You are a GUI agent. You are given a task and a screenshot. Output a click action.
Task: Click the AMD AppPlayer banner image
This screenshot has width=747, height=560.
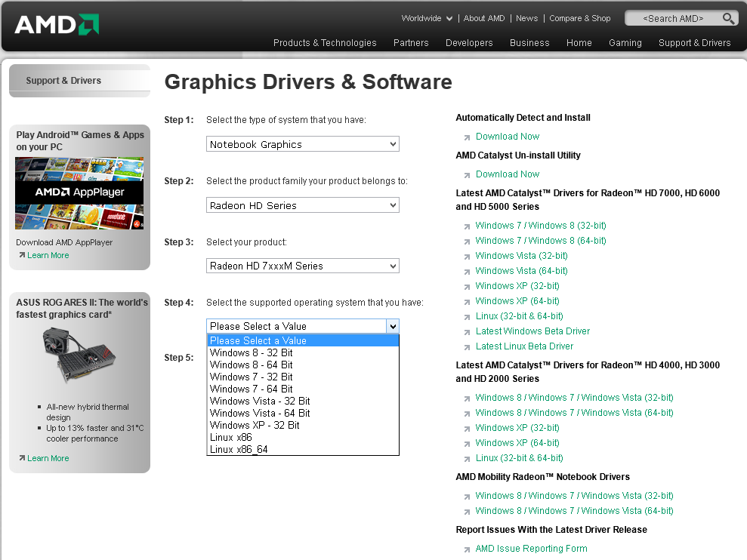(79, 193)
